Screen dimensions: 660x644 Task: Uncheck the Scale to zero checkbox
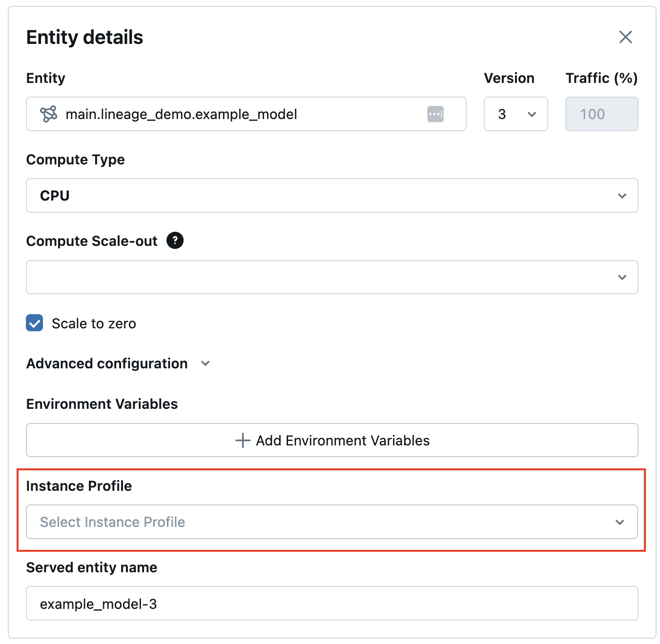click(35, 323)
